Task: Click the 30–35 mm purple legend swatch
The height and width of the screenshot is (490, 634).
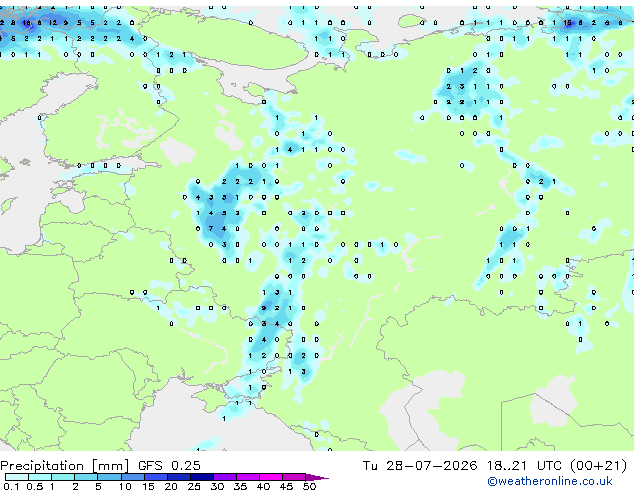Action: pos(224,477)
